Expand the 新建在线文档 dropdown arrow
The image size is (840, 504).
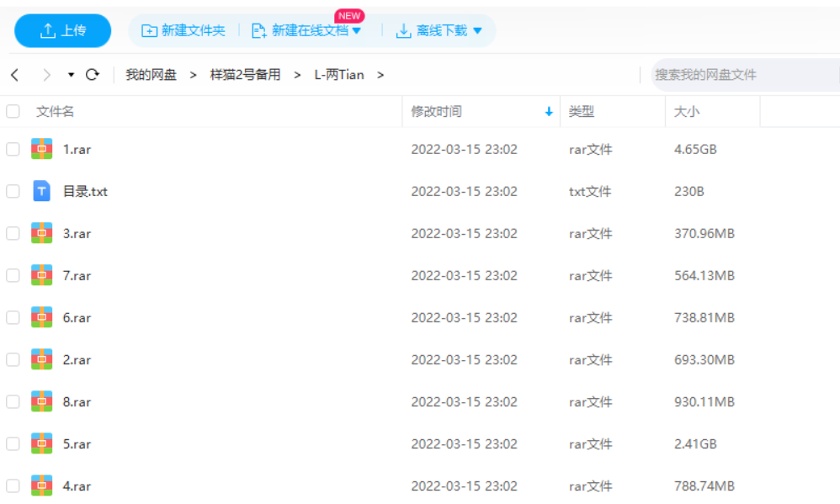356,31
